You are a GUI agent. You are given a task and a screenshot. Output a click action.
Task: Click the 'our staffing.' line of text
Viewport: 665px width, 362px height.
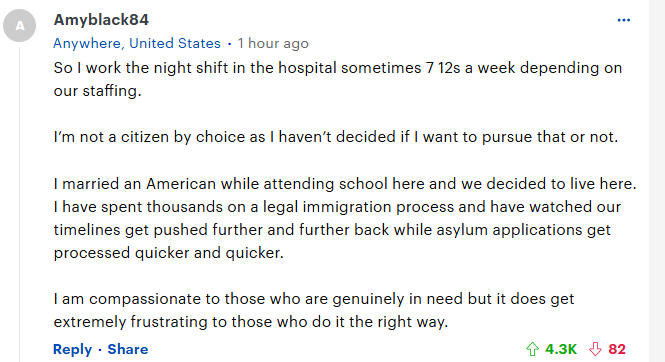click(97, 91)
